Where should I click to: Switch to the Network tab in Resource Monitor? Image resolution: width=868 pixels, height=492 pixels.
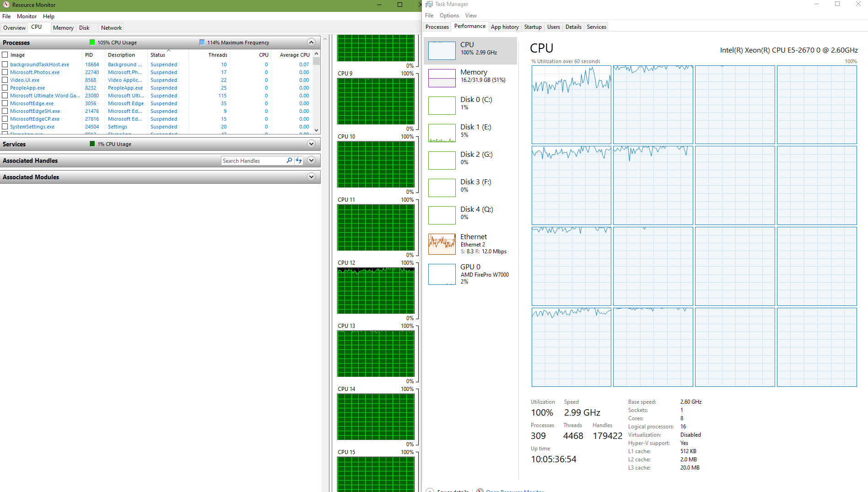coord(111,28)
